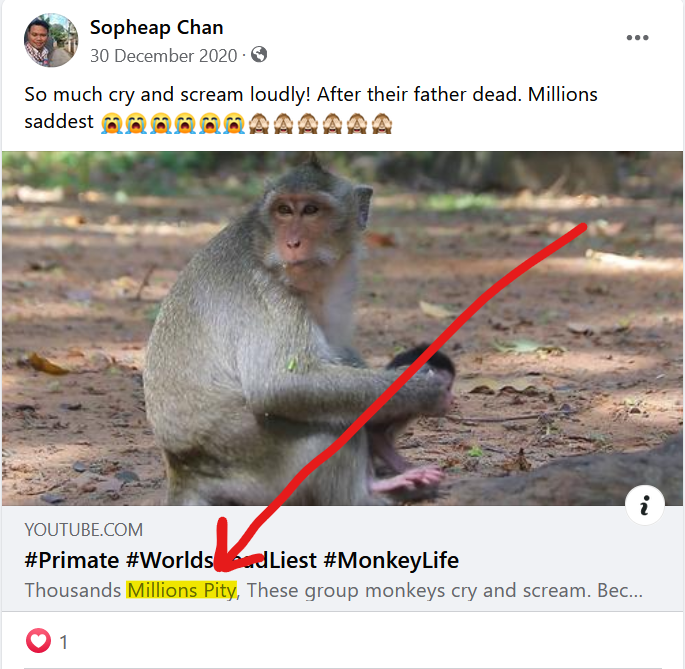Screen dimensions: 685x669
Task: Click the Sopheap Chan name link
Action: tap(157, 27)
